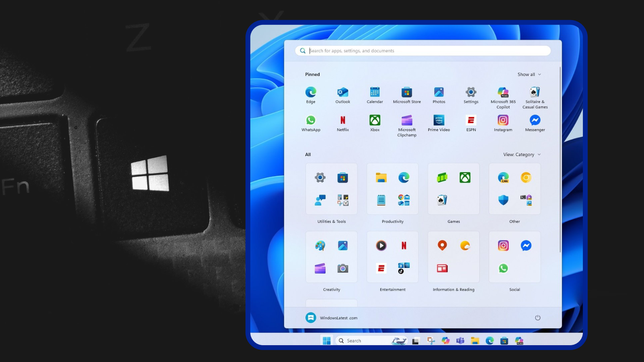Viewport: 644px width, 362px height.
Task: Open Netflix from pinned apps
Action: (x=342, y=121)
